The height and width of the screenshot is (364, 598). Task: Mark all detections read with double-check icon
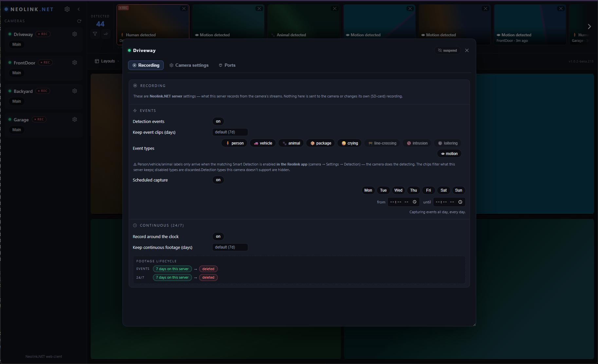coord(106,34)
